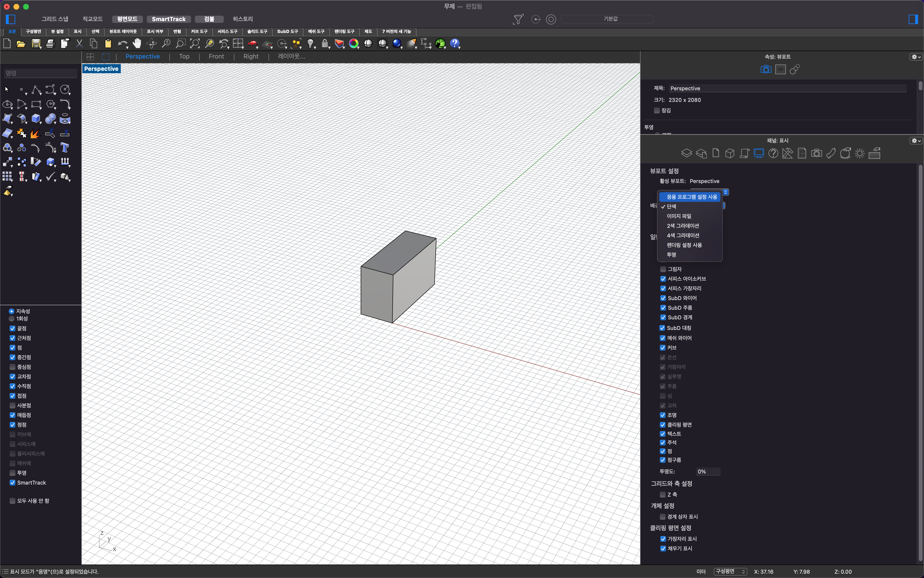
Task: Click the New document icon in the toolbar
Action: click(x=7, y=44)
